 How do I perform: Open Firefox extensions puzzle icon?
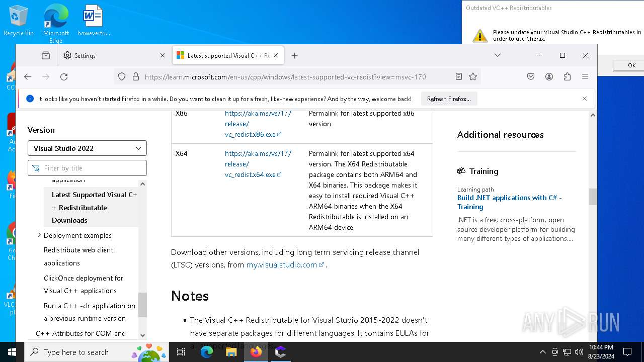567,76
